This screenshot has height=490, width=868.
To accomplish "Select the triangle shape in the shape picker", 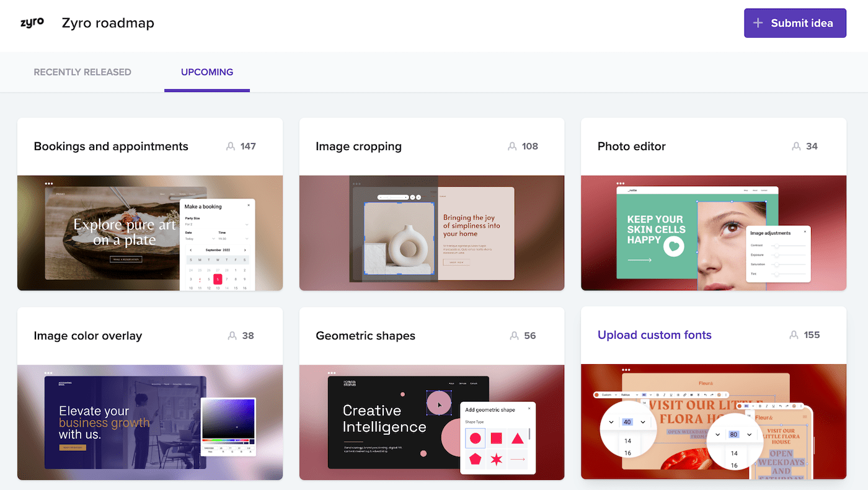I will [518, 439].
